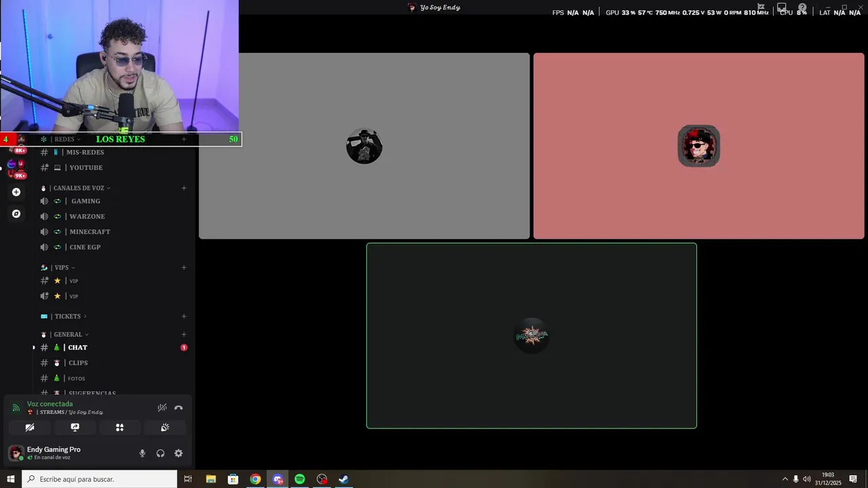The width and height of the screenshot is (868, 488).
Task: Open the Soundboard
Action: (165, 427)
